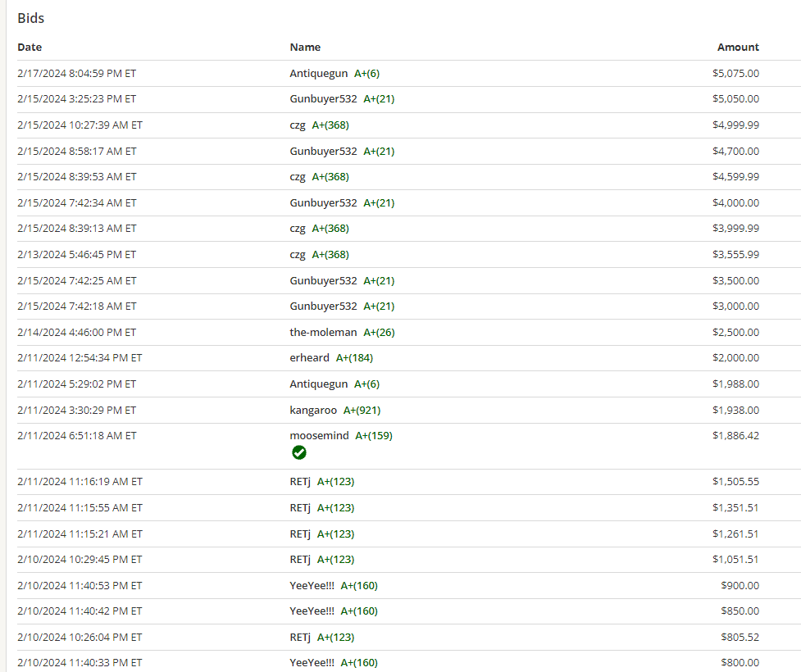This screenshot has width=801, height=672.
Task: Click YeeYee!!! name on the $900.00 bid
Action: [x=312, y=585]
